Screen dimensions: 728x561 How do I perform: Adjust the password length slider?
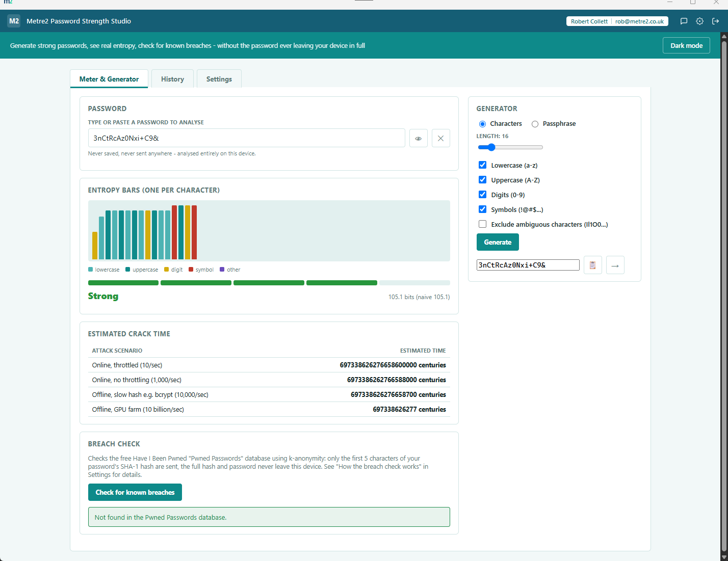[x=510, y=147]
